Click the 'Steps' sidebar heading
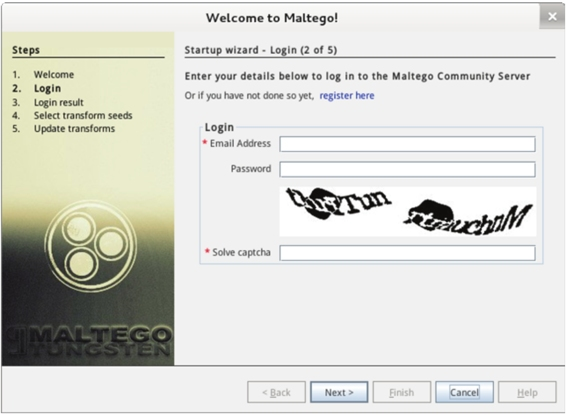 pyautogui.click(x=26, y=50)
